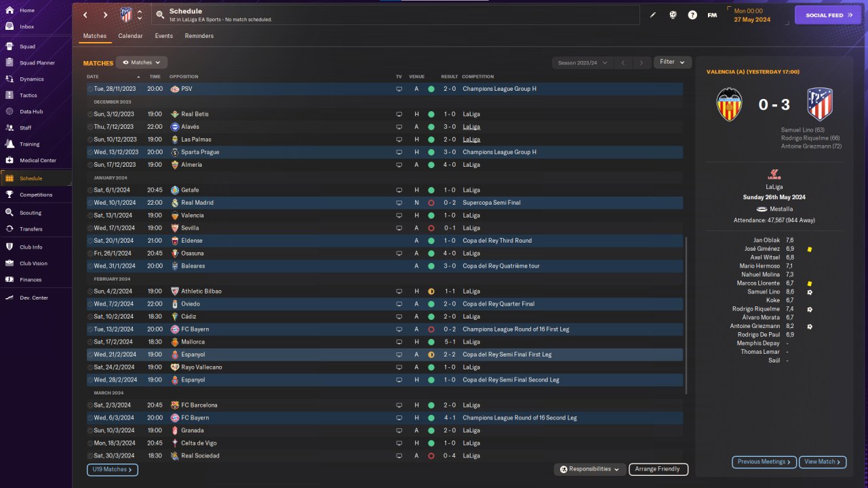868x488 pixels.
Task: Open Competitions in the sidebar
Action: 36,195
